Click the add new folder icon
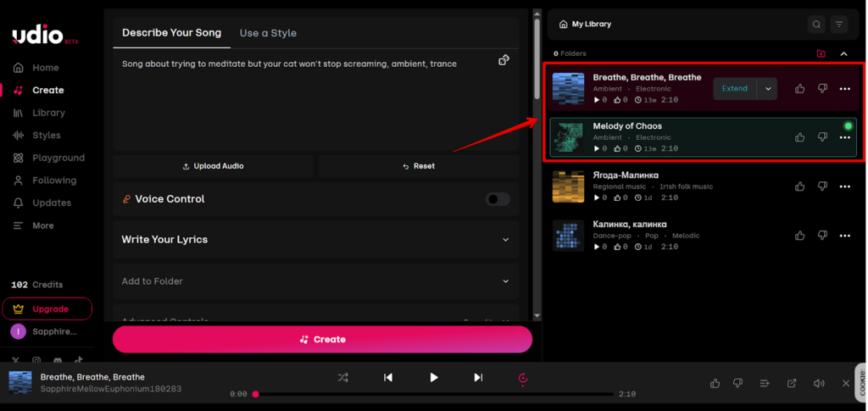The width and height of the screenshot is (868, 411). pyautogui.click(x=821, y=53)
